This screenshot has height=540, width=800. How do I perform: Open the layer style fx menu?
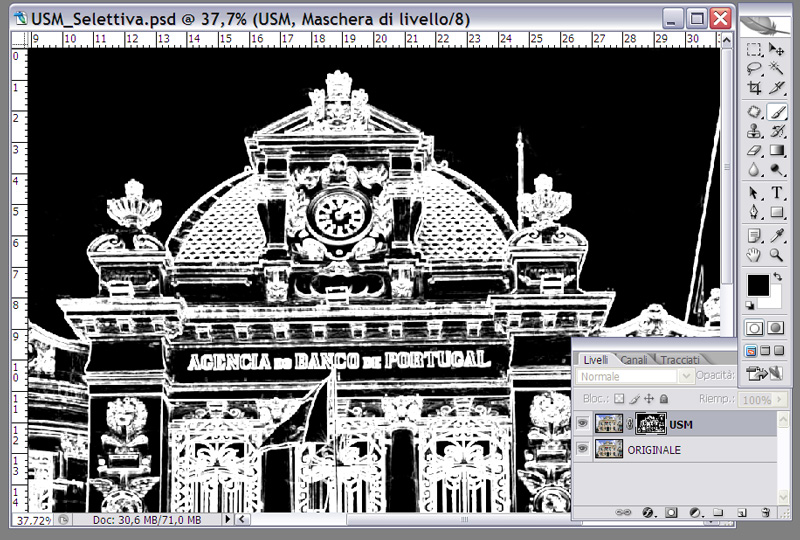click(x=647, y=513)
